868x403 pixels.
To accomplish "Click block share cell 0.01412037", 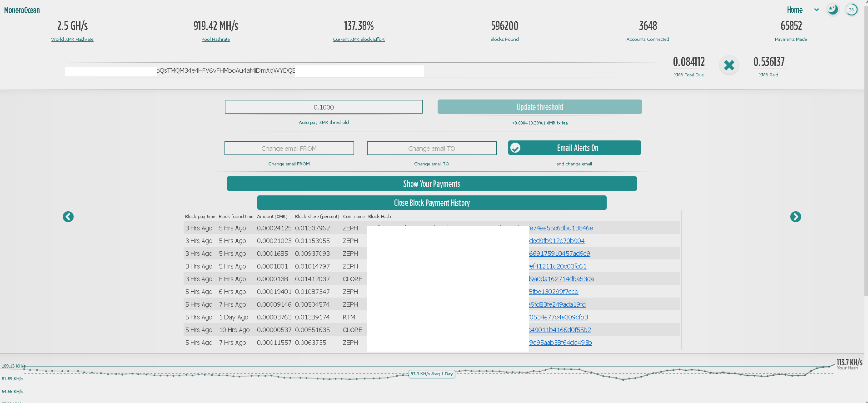I will [x=312, y=279].
